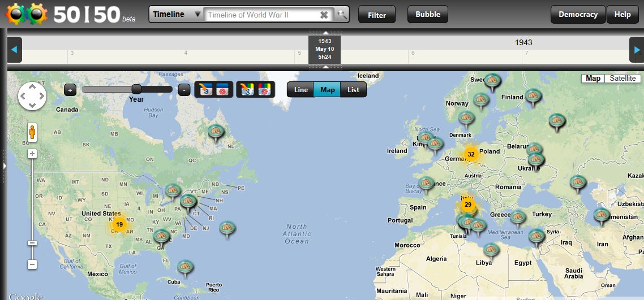Expand the collapsed left side panel
The height and width of the screenshot is (300, 644).
point(5,166)
